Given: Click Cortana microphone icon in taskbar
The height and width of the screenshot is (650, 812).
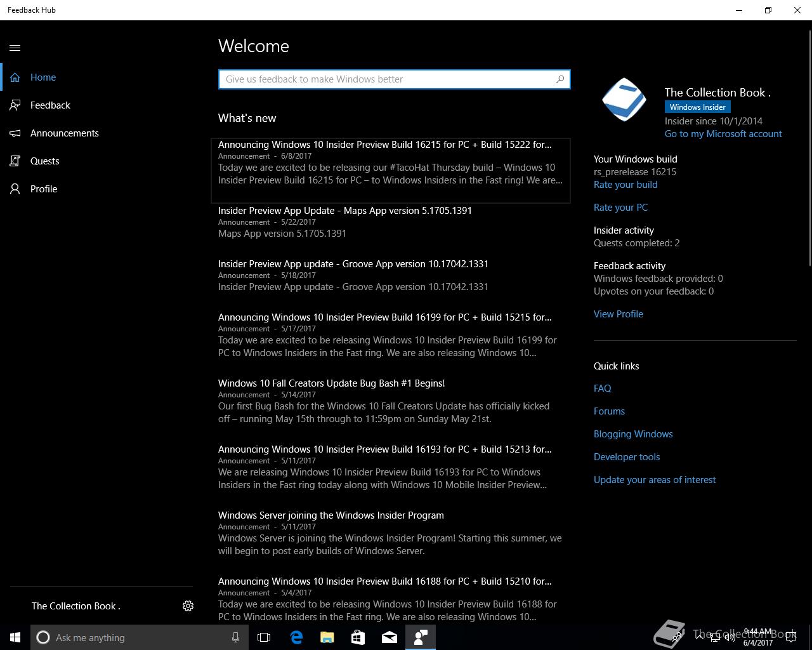Looking at the screenshot, I should tap(235, 637).
